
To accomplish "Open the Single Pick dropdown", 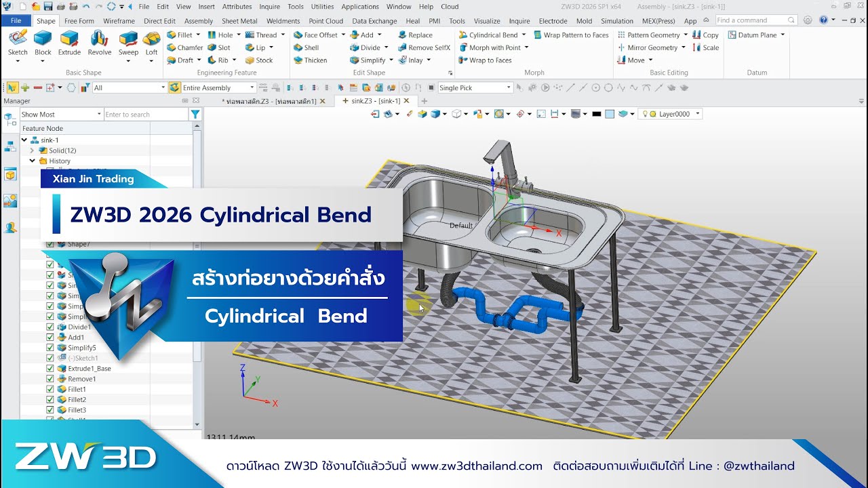I will pos(475,87).
